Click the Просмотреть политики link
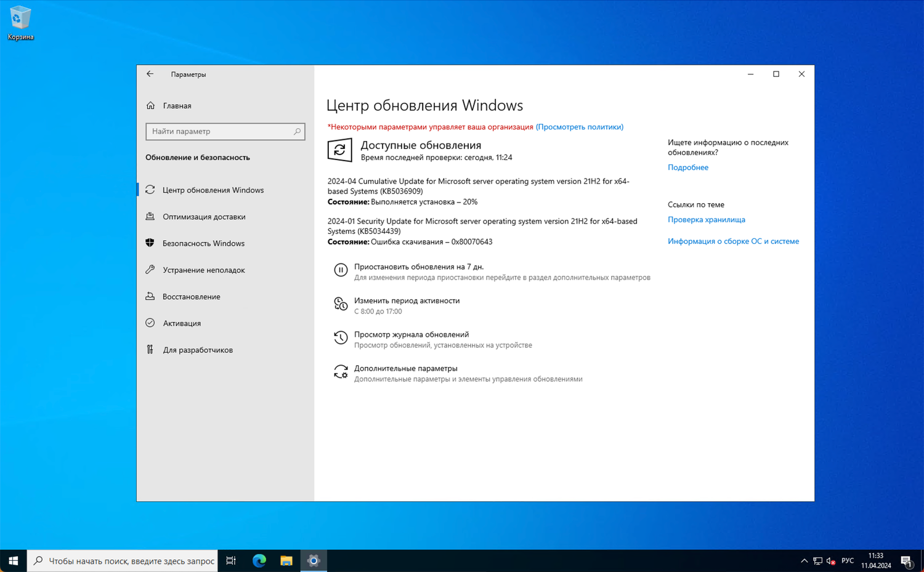The height and width of the screenshot is (572, 924). click(x=580, y=127)
